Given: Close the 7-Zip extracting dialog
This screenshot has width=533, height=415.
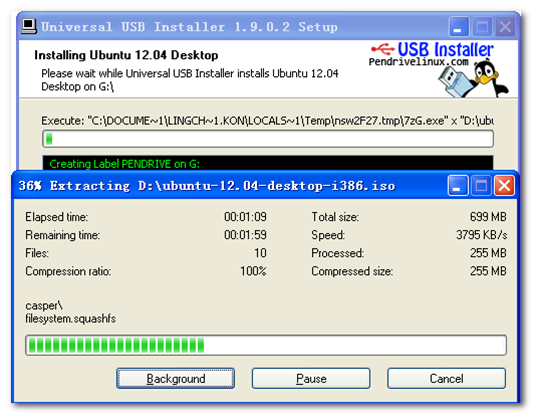Looking at the screenshot, I should pyautogui.click(x=504, y=186).
